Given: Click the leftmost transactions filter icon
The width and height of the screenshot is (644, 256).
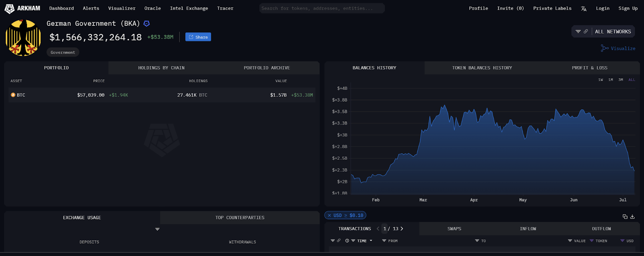Looking at the screenshot, I should click(333, 241).
